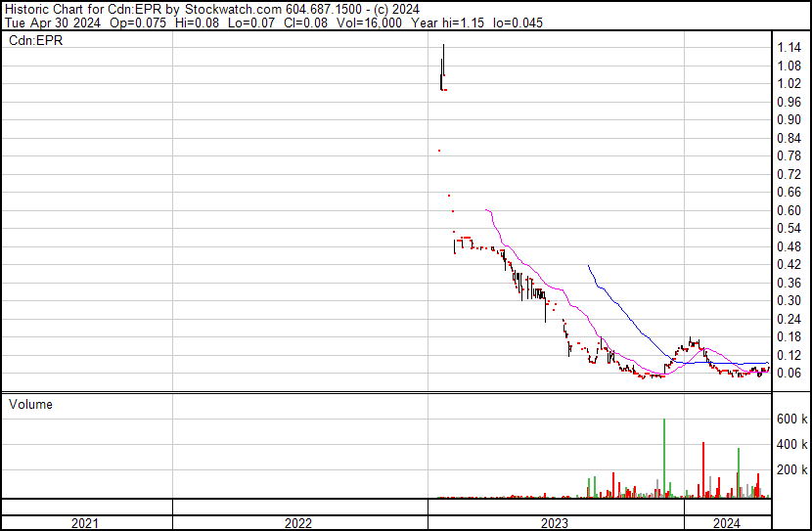Click the 'Volume' panel label
812x531 pixels.
tap(30, 404)
